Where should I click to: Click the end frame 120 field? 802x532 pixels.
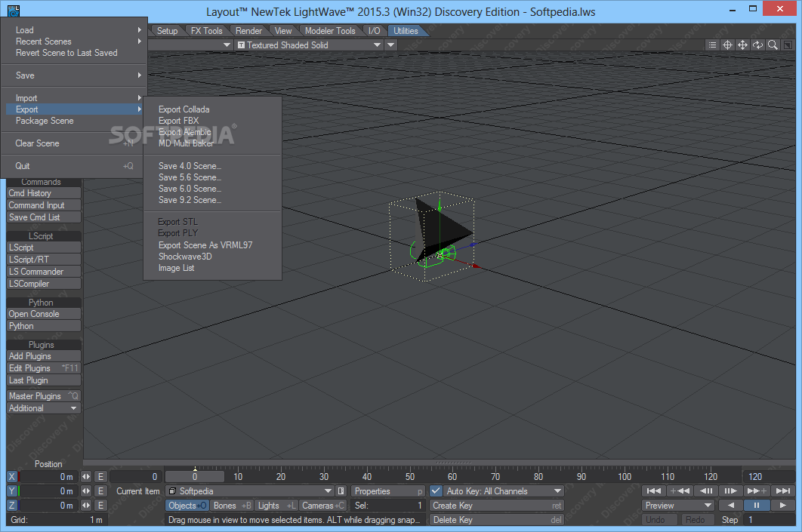point(769,476)
